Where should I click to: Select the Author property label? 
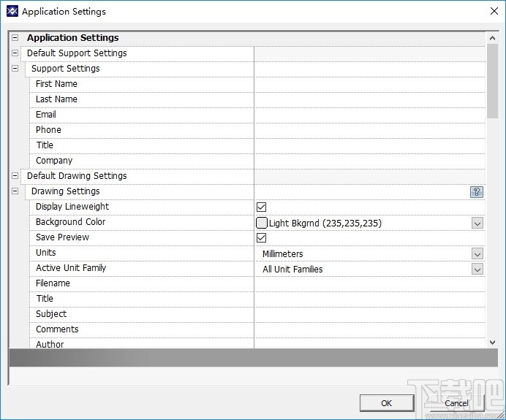pyautogui.click(x=50, y=344)
